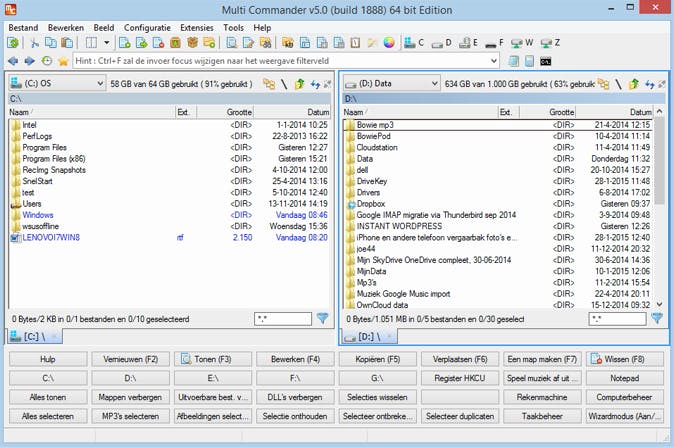Click the Rekenmachine button

[x=542, y=397]
